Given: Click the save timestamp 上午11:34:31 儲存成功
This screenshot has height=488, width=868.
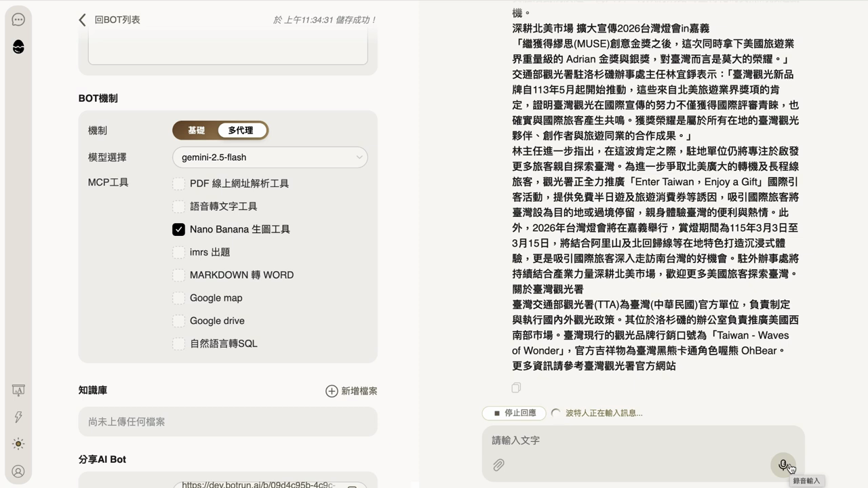Looking at the screenshot, I should 324,20.
